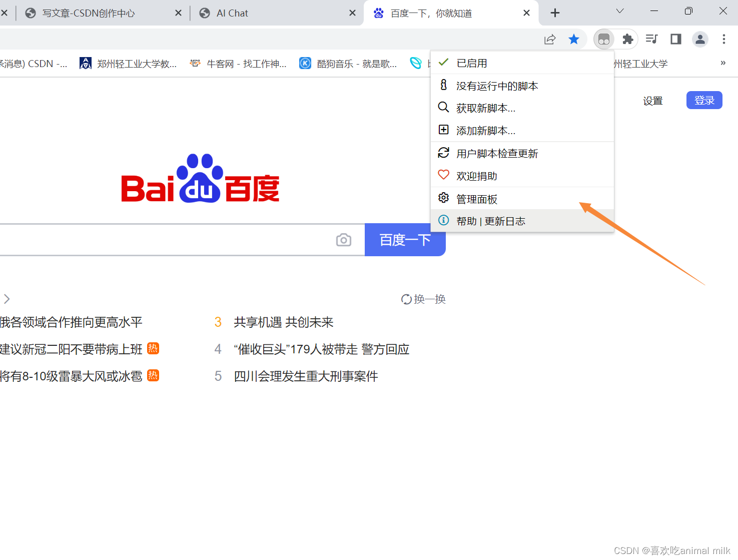This screenshot has height=560, width=738.
Task: Open hot search 共享机遇 共创未来
Action: pyautogui.click(x=284, y=322)
